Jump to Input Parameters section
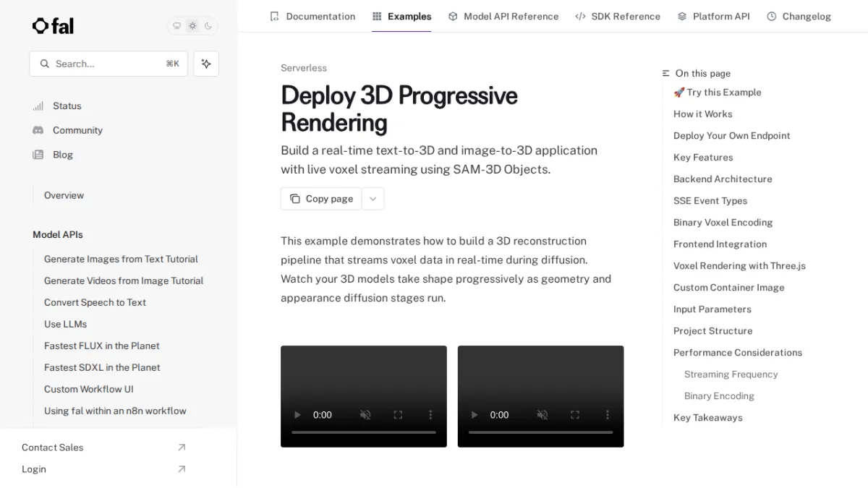 712,309
